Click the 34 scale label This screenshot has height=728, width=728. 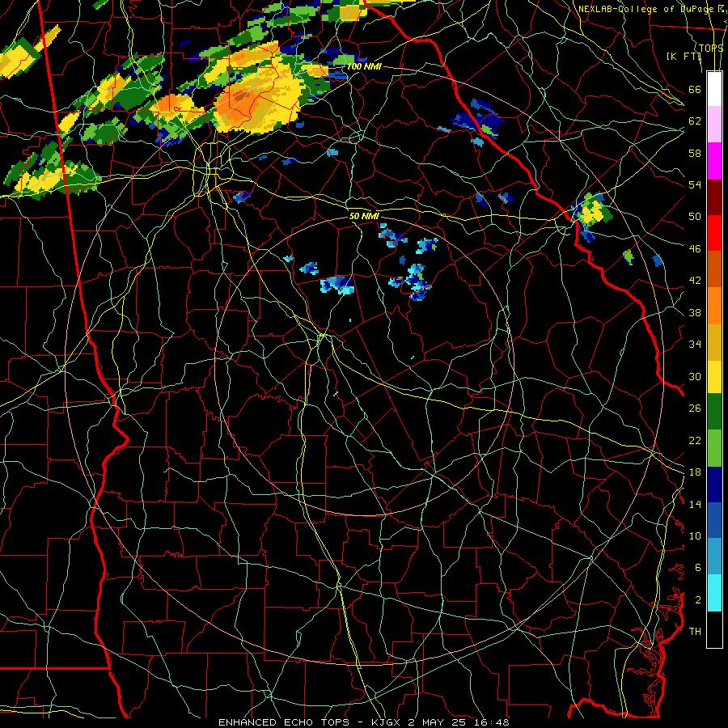[695, 345]
